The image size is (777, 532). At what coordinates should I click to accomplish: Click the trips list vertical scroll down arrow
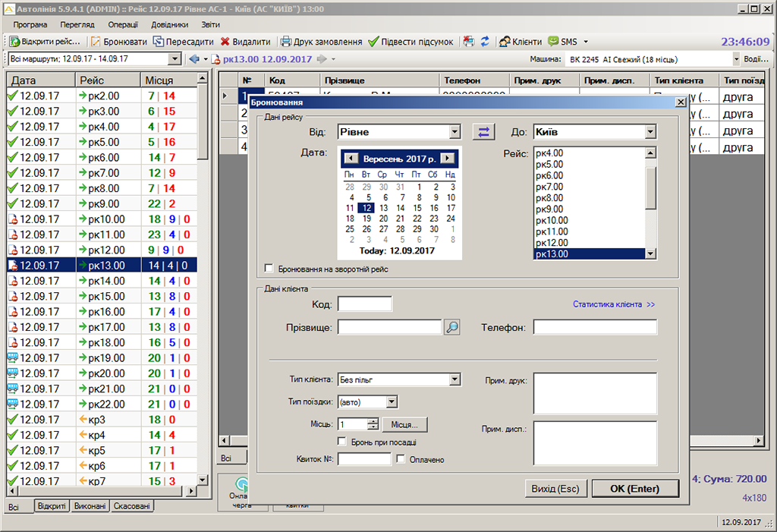coord(202,480)
